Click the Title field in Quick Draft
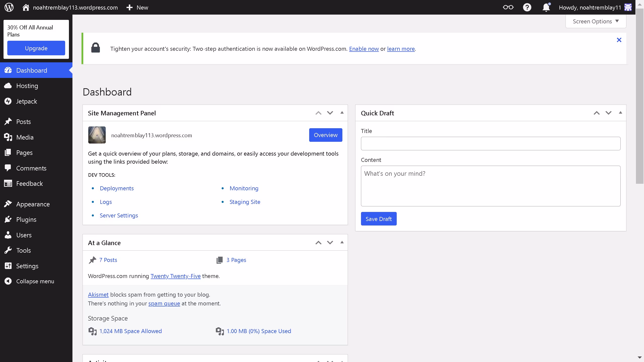Image resolution: width=644 pixels, height=362 pixels. [490, 143]
